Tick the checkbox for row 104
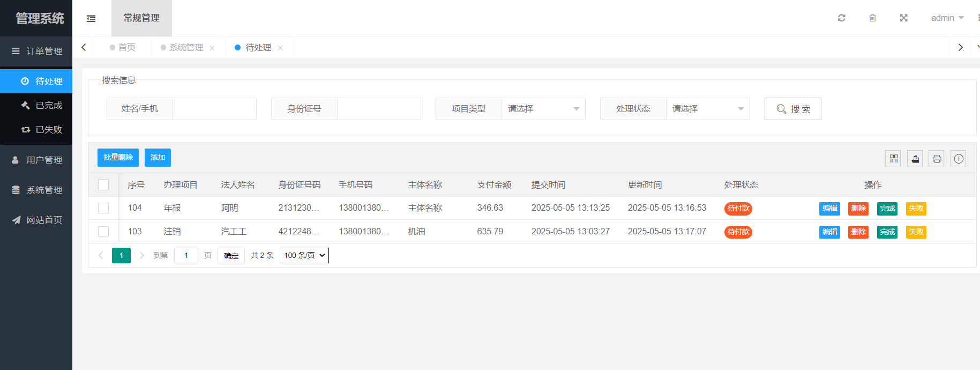This screenshot has height=370, width=980. pos(103,208)
